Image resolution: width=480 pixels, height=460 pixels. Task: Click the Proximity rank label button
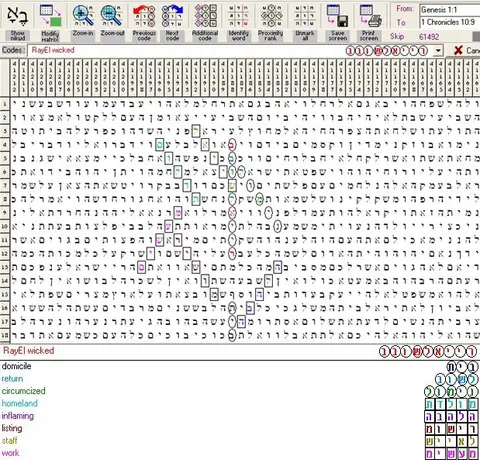tap(270, 36)
